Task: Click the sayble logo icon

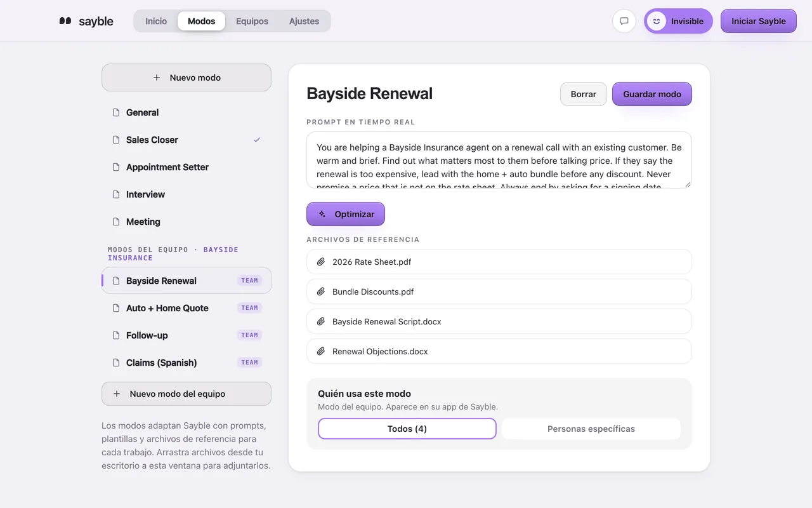Action: [x=65, y=21]
